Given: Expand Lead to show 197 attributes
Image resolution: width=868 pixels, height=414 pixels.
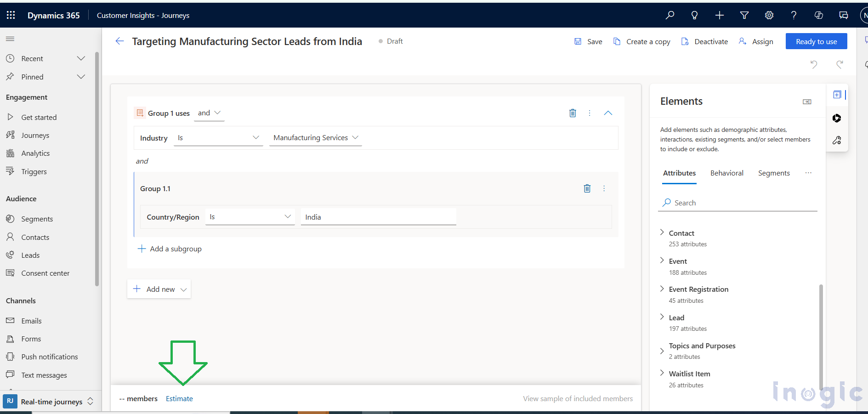Looking at the screenshot, I should tap(662, 317).
